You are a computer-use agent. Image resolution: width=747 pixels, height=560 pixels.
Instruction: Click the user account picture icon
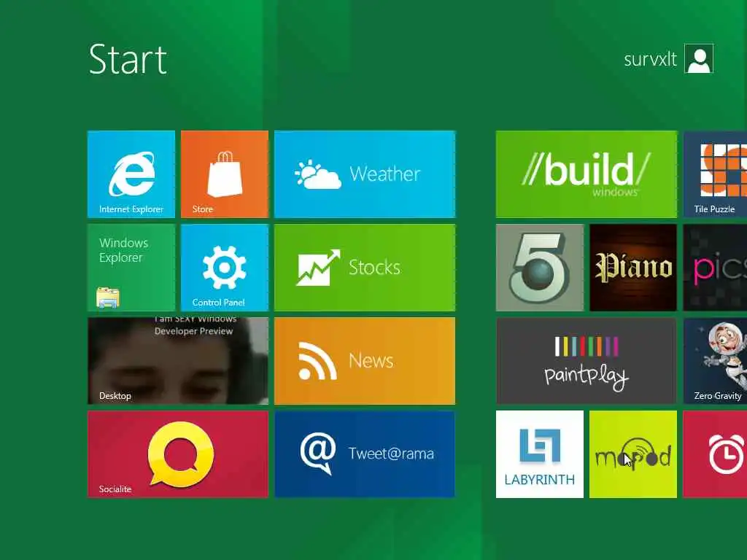click(x=699, y=58)
